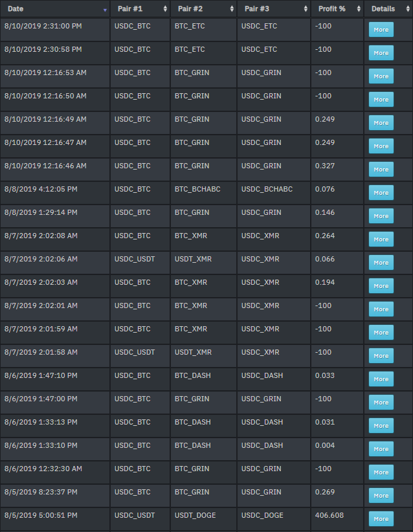Open More for 8/7/2019 2:02:06 AM trade
The width and height of the screenshot is (413, 532).
(x=381, y=263)
